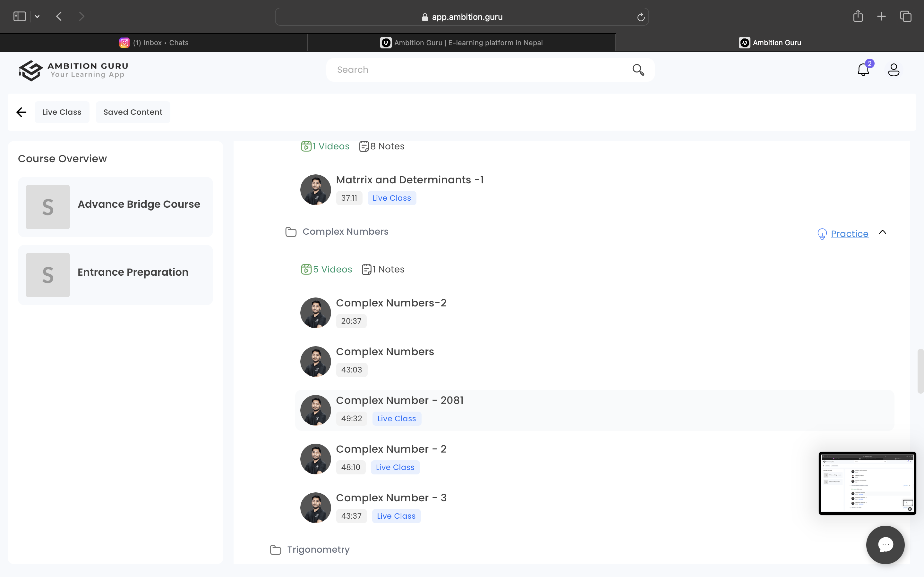Open the user profile icon

(x=894, y=70)
